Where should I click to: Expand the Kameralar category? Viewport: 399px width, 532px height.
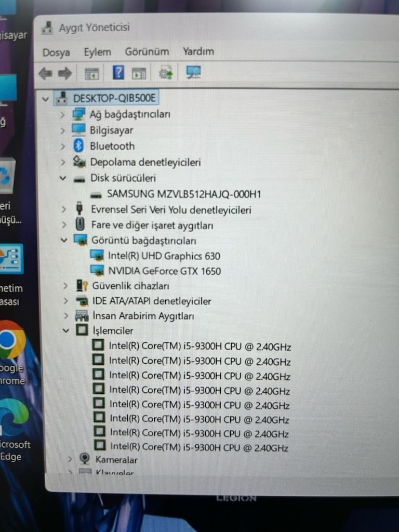(70, 459)
